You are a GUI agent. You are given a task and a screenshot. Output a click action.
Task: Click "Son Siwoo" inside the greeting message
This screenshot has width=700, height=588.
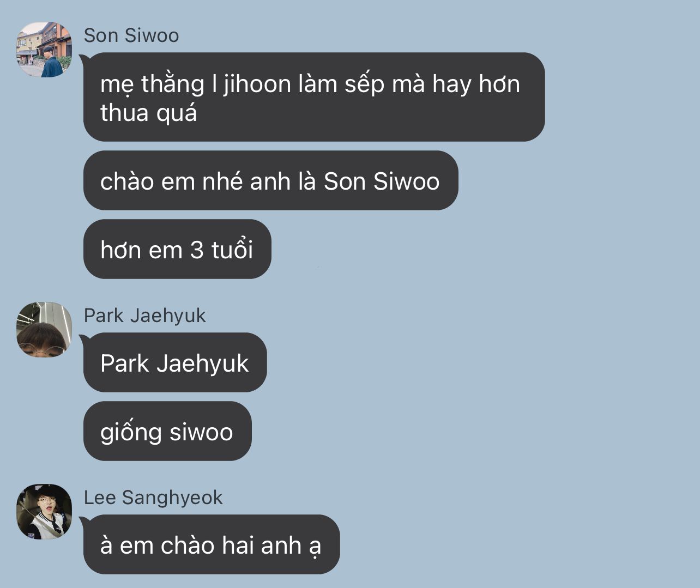[382, 181]
